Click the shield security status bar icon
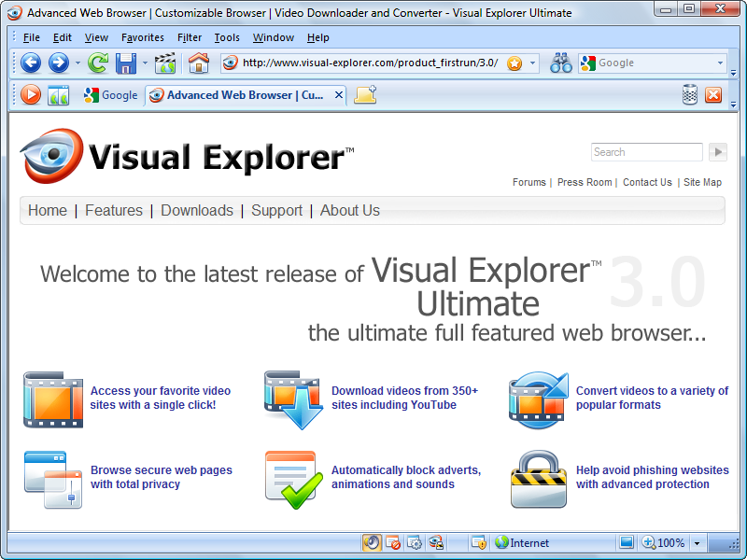This screenshot has width=747, height=560. [478, 542]
